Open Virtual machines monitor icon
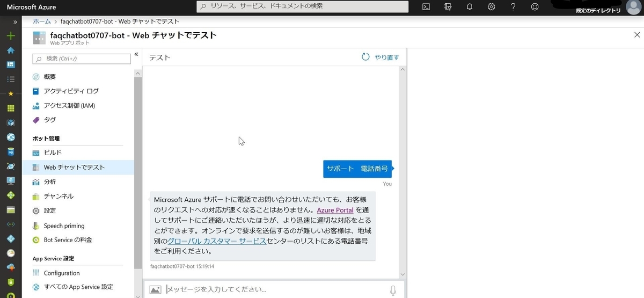The height and width of the screenshot is (298, 644). tap(11, 180)
